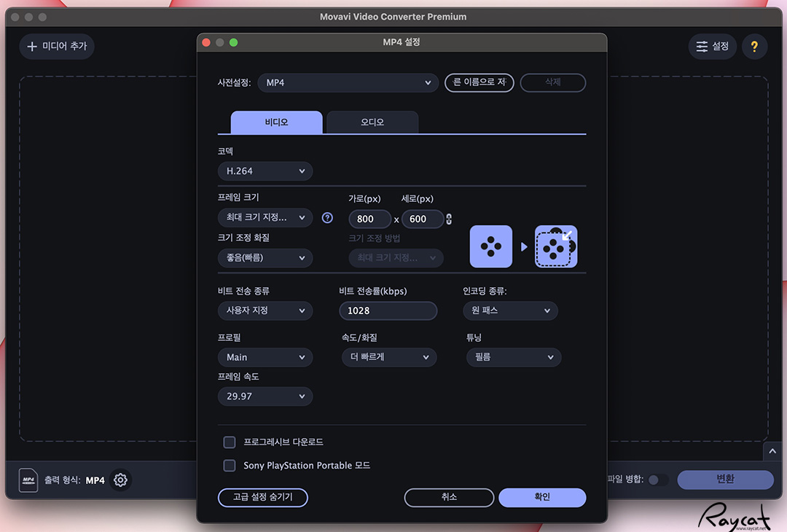Screen dimensions: 787x532
Task: Switch to the 비디오 tab
Action: [x=277, y=122]
